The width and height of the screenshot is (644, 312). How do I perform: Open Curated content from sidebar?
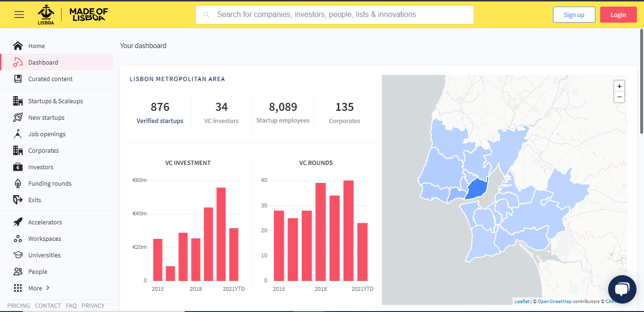[50, 79]
